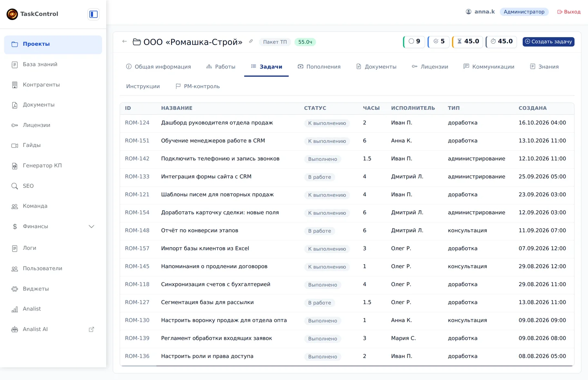Click the Создать задачу button
Viewport: 588px width, 380px height.
(548, 42)
